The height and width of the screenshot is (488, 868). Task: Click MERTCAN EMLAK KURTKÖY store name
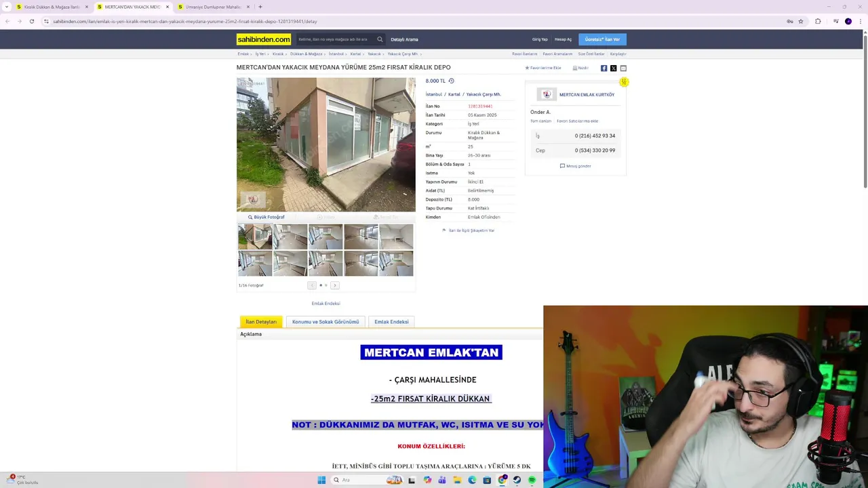pyautogui.click(x=587, y=94)
